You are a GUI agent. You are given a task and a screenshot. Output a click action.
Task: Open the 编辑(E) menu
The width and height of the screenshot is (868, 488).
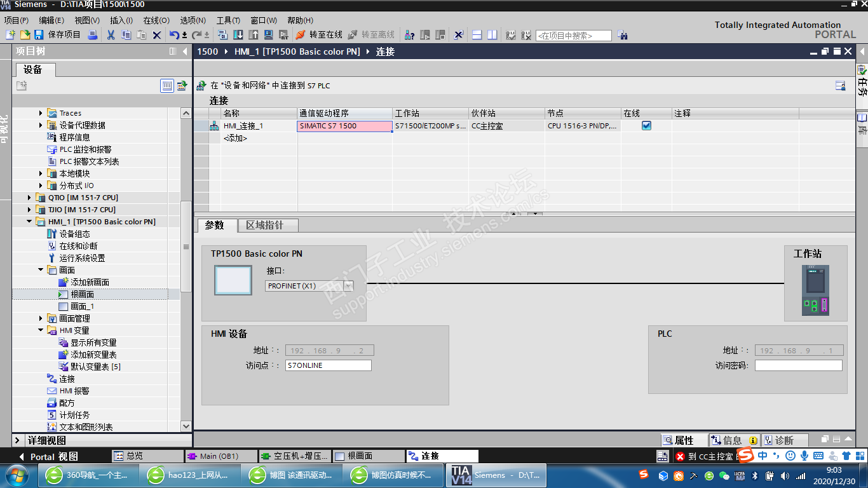[x=51, y=20]
